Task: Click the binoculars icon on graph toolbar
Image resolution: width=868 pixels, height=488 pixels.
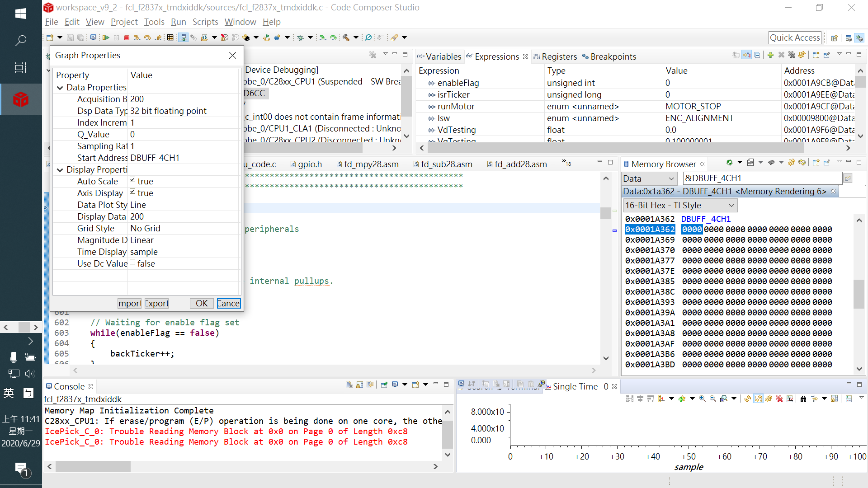Action: pos(803,399)
